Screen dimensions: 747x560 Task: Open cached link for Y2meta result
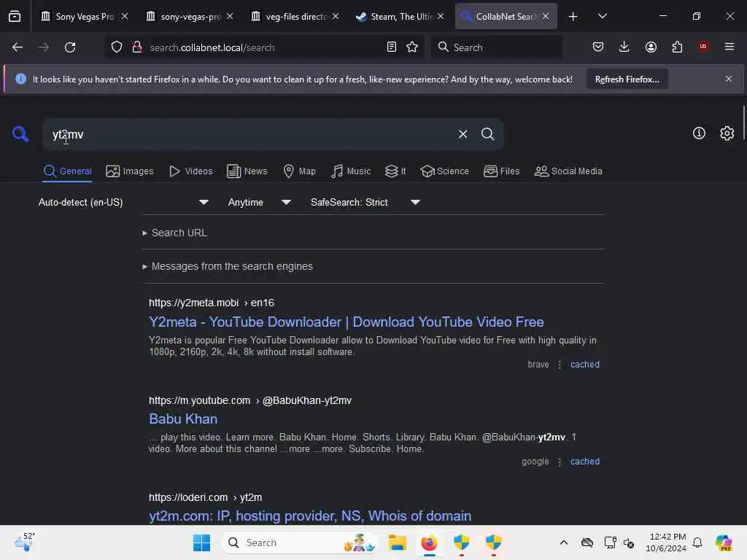click(x=584, y=365)
